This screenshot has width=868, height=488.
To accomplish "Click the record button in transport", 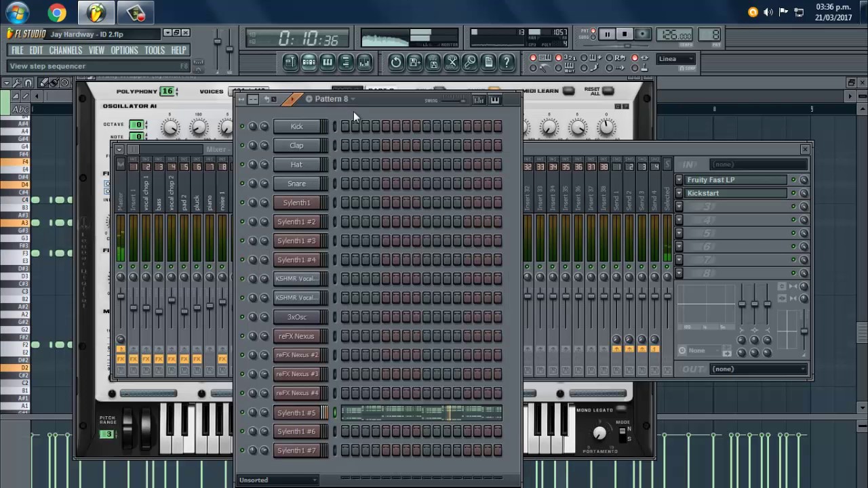I will 642,35.
